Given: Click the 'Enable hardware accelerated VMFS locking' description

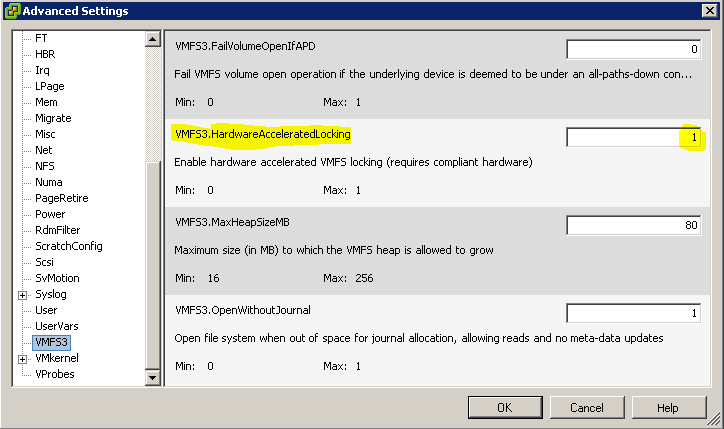Looking at the screenshot, I should pos(353,162).
